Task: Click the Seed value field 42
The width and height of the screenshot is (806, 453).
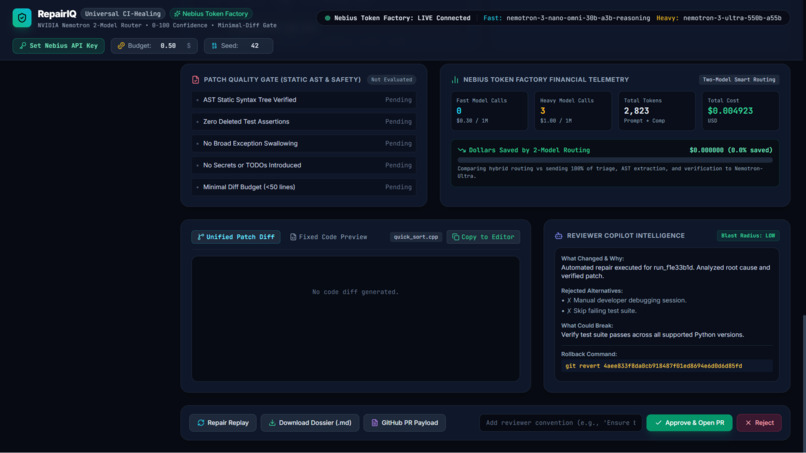Action: (254, 46)
